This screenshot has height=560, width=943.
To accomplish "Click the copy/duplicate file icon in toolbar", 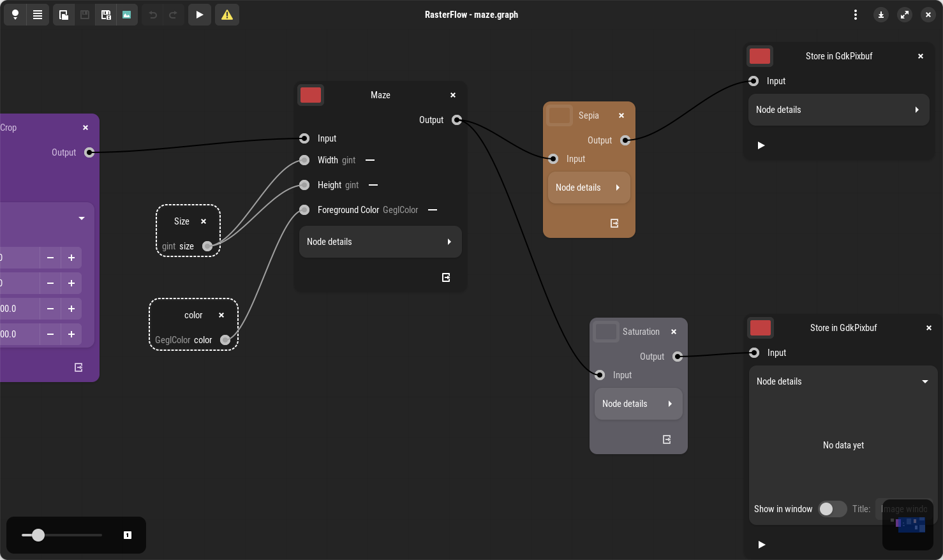I will (x=64, y=15).
